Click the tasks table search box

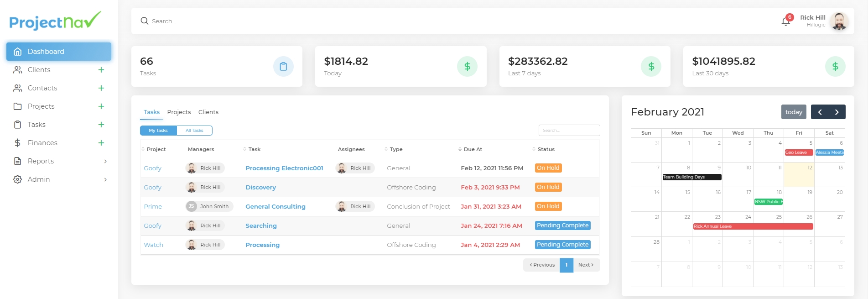tap(569, 130)
